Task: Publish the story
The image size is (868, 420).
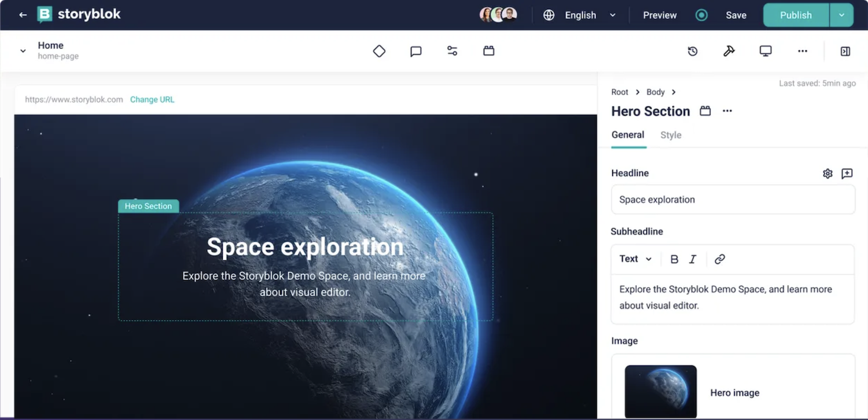Action: (796, 15)
